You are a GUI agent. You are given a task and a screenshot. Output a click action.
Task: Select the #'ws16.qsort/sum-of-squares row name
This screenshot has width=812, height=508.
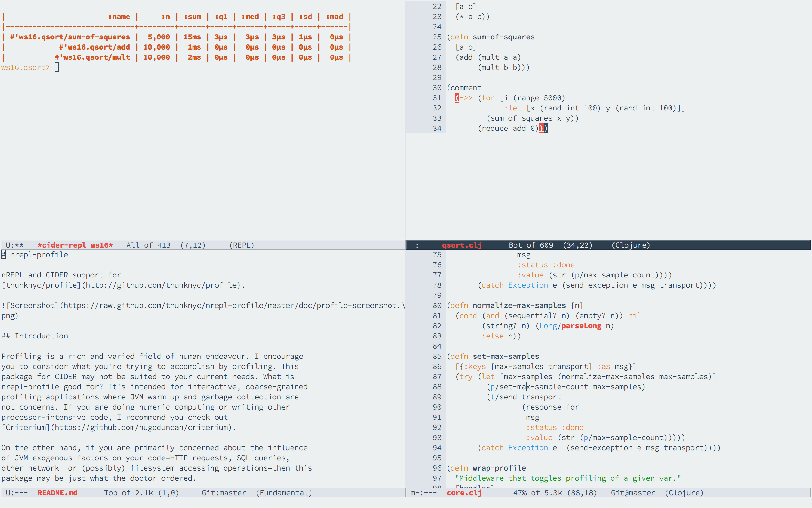70,37
